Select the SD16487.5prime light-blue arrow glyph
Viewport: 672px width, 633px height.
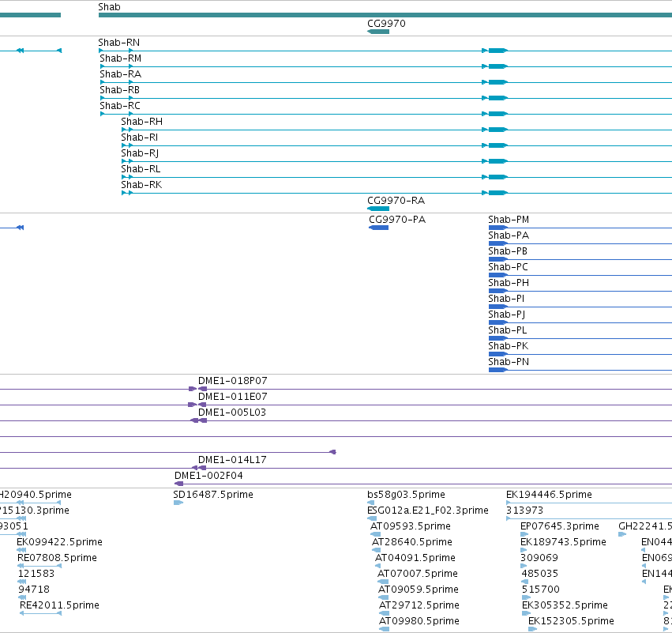click(178, 503)
